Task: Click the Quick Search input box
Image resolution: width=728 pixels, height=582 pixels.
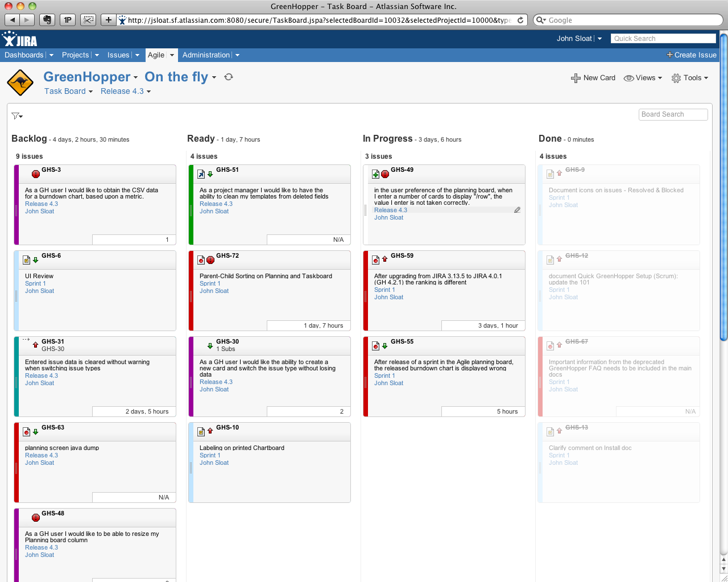Action: point(663,38)
